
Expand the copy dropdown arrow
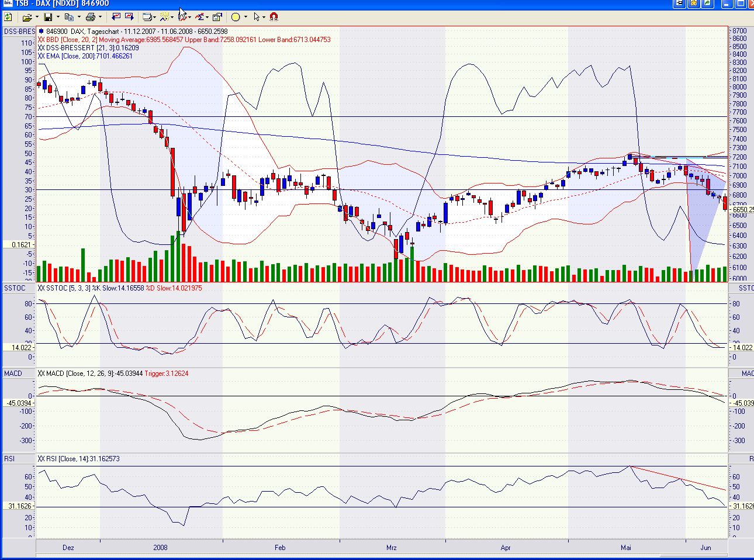[78, 18]
